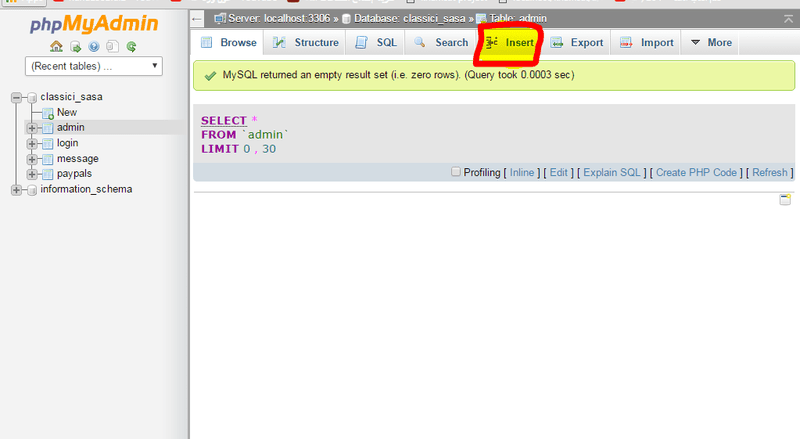Enable the Profiling checkbox

pyautogui.click(x=456, y=172)
